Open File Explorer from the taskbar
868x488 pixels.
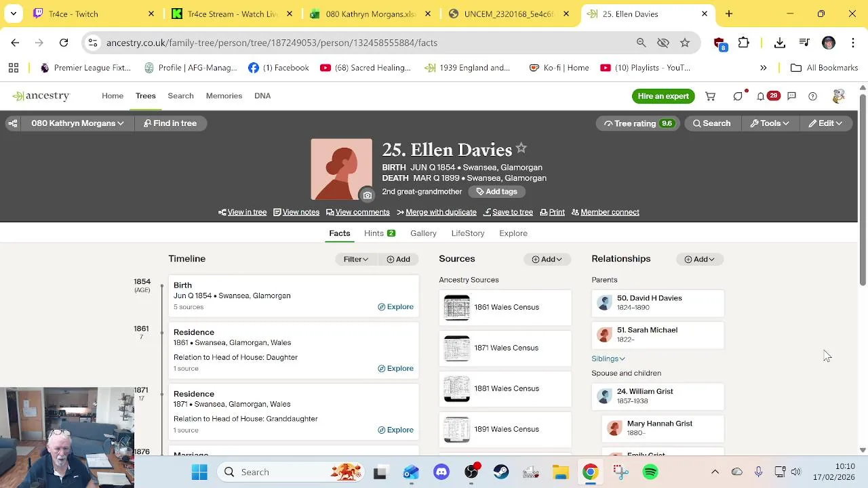pos(561,472)
